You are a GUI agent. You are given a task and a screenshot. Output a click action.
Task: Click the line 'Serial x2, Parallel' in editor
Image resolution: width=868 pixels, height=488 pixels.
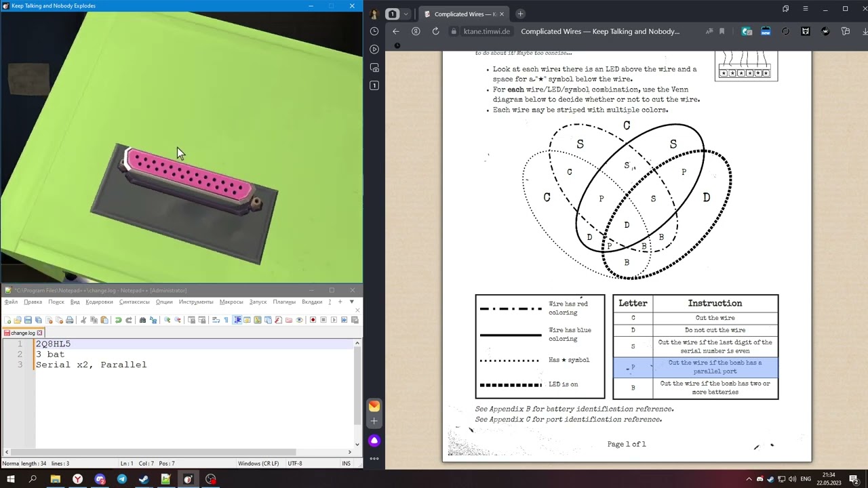pos(91,365)
